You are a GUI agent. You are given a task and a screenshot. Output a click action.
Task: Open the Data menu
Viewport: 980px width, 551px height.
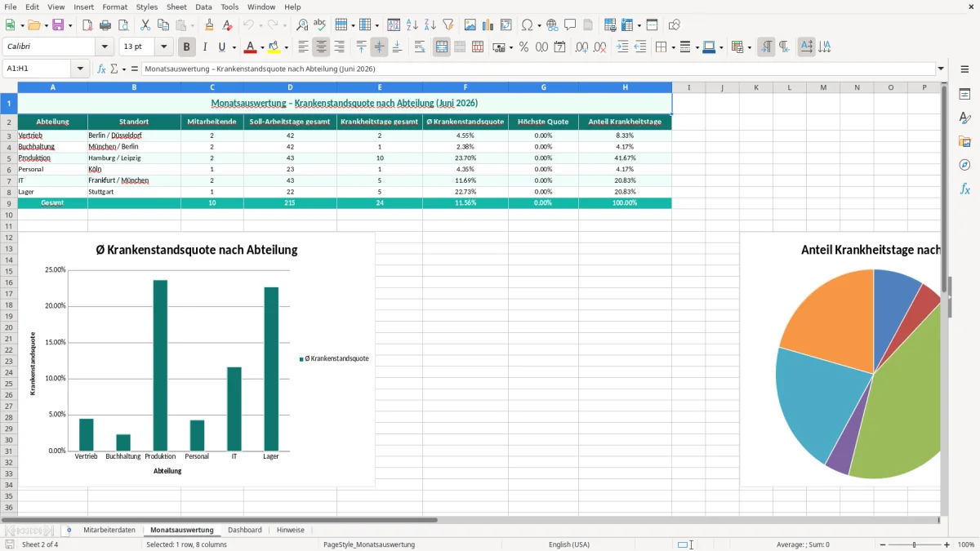[x=203, y=7]
